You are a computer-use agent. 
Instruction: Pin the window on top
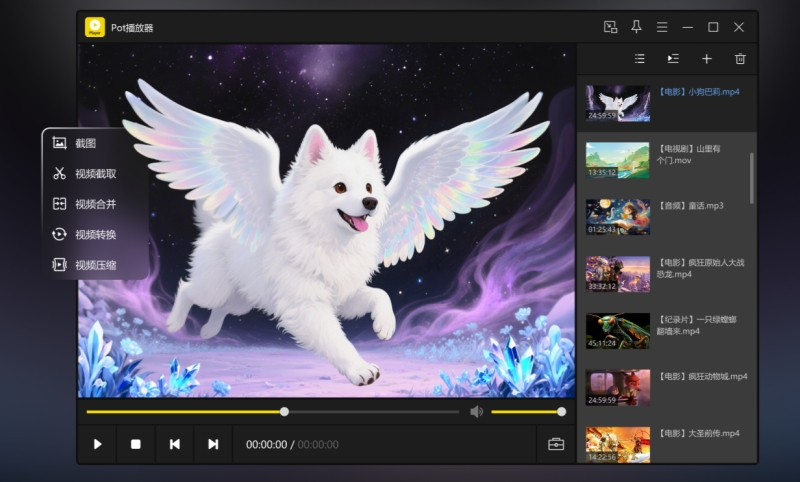point(637,27)
